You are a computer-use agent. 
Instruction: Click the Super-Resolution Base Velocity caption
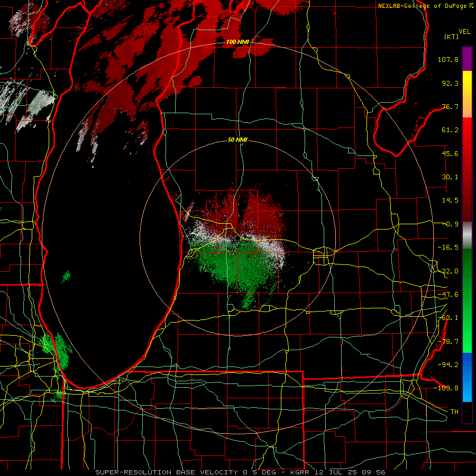pos(241,472)
